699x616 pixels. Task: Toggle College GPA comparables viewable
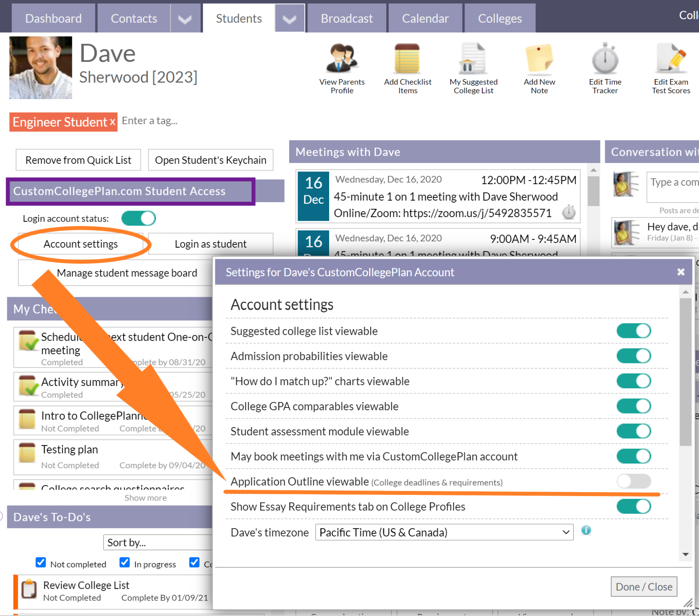634,406
